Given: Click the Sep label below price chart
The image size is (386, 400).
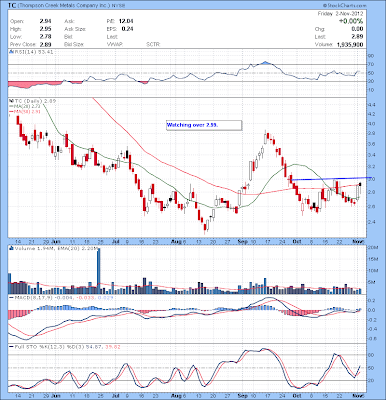Looking at the screenshot, I should coord(243,241).
